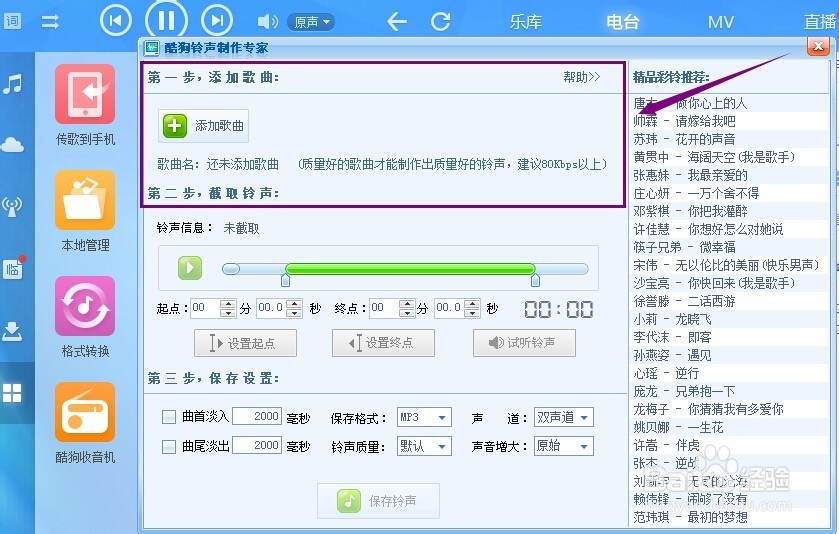Open the temporary list sidebar icon
This screenshot has width=839, height=534.
click(13, 268)
